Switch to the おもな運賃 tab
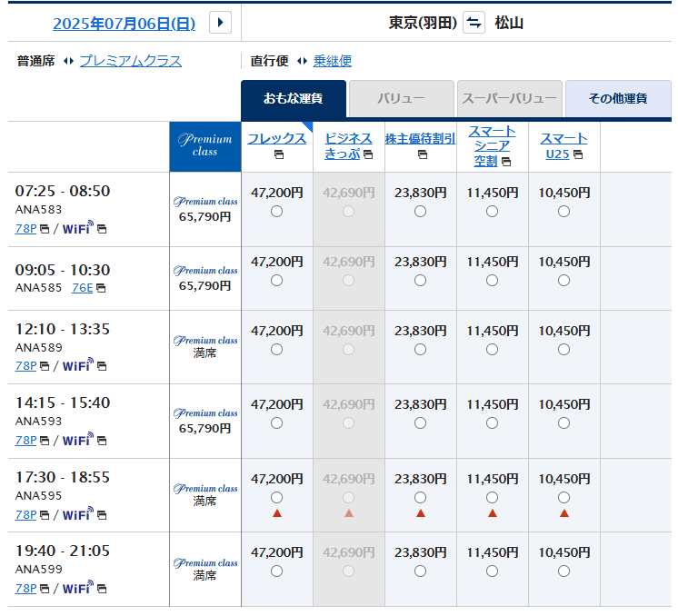Viewport: 678px width, 616px height. click(x=294, y=98)
